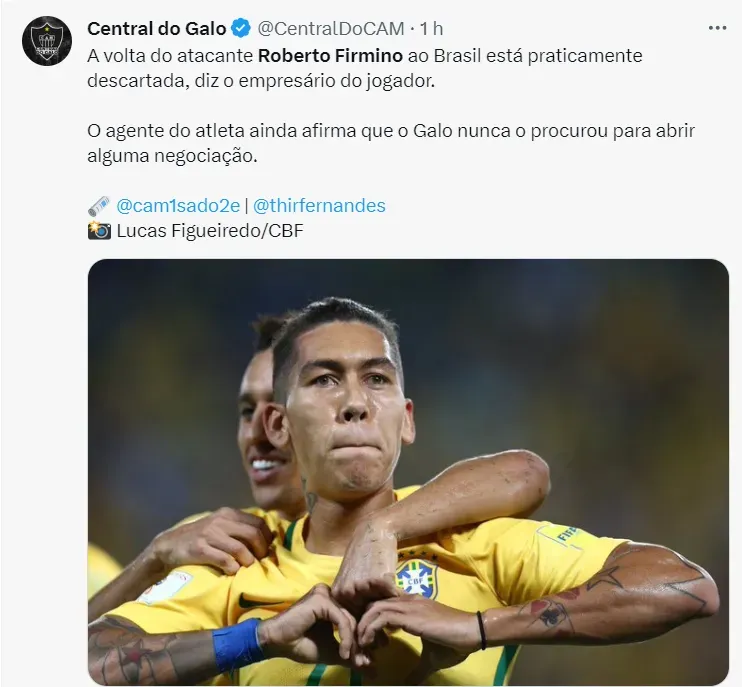742x687 pixels.
Task: Open the Central do Galo profile avatar
Action: 47,41
